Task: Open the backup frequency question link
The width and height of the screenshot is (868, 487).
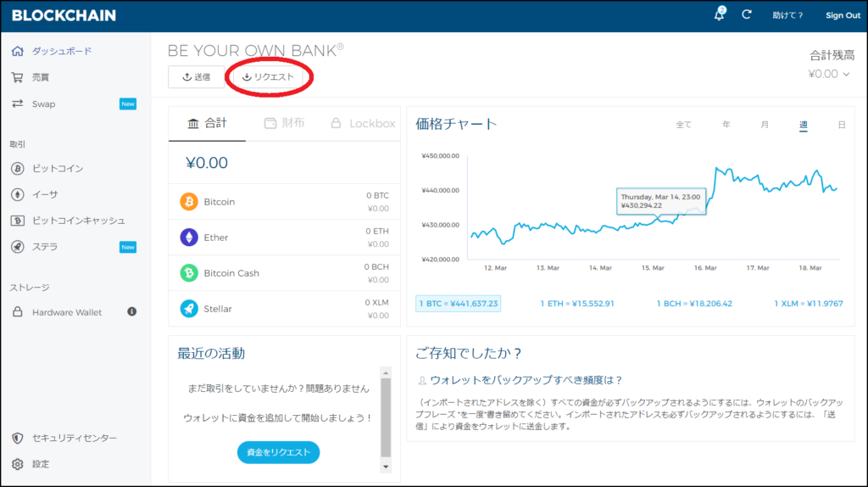Action: (x=526, y=380)
